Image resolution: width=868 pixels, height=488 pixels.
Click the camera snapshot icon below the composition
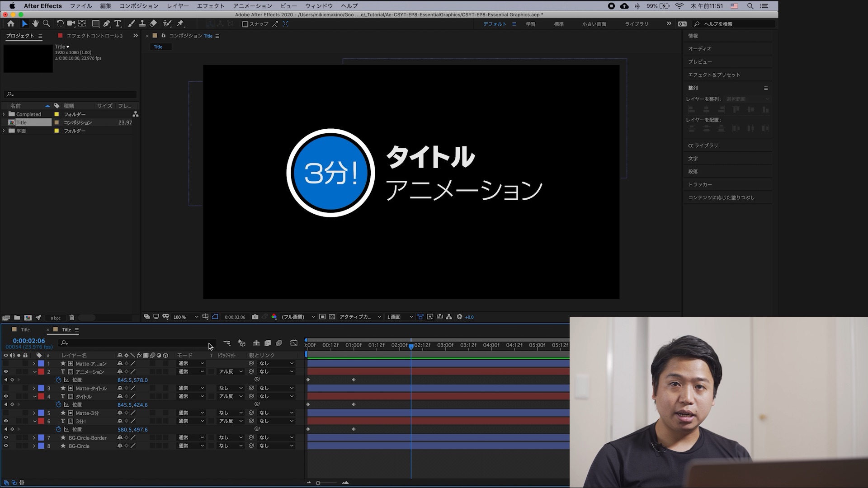tap(255, 317)
